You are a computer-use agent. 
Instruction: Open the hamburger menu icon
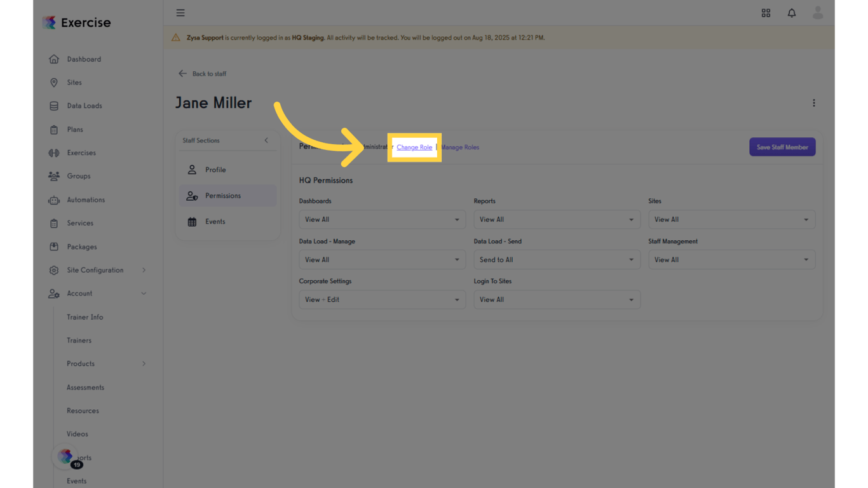(180, 13)
